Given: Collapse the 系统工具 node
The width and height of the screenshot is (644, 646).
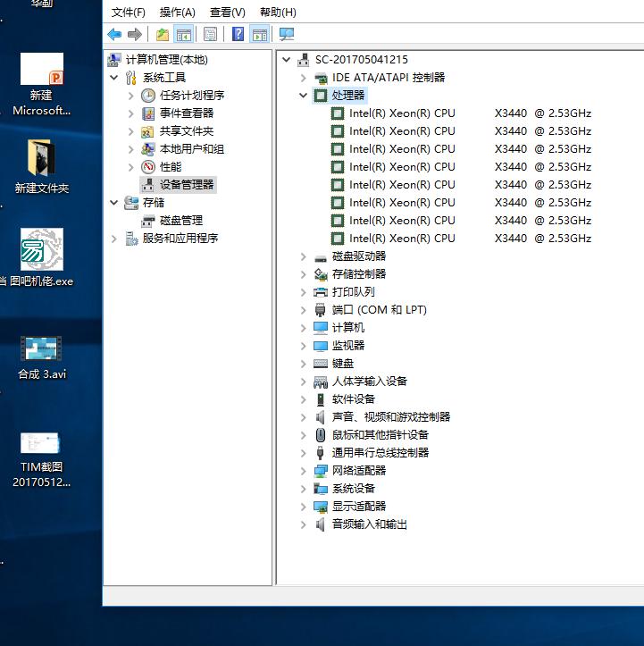Looking at the screenshot, I should pyautogui.click(x=114, y=78).
